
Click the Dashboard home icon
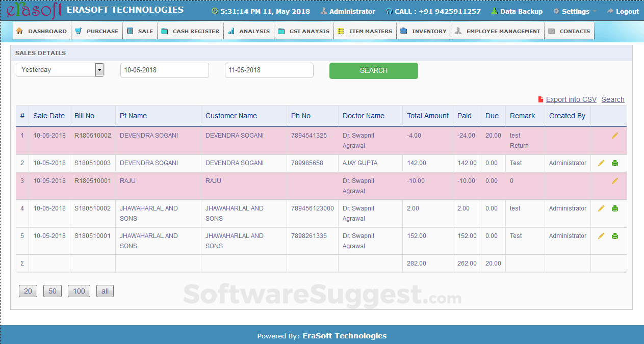click(x=19, y=31)
